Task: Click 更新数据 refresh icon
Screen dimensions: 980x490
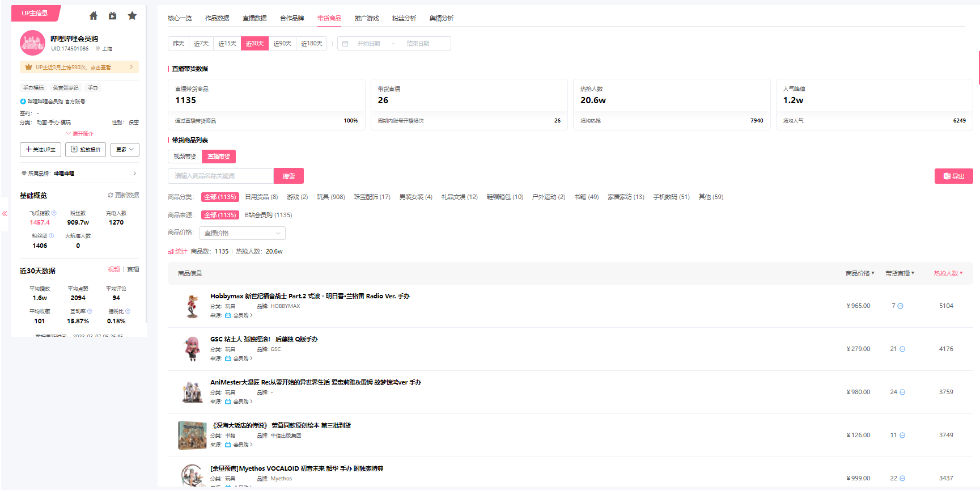Action: 111,195
